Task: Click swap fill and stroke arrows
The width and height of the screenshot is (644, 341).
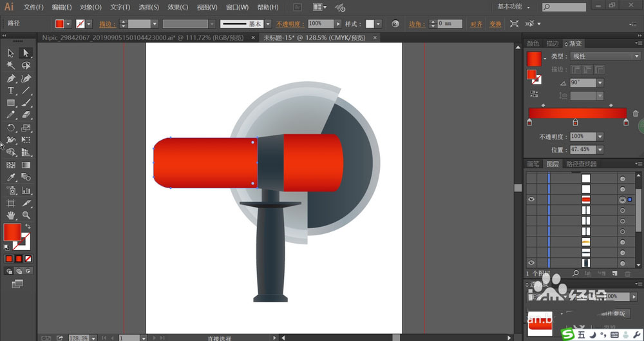Action: [x=28, y=226]
